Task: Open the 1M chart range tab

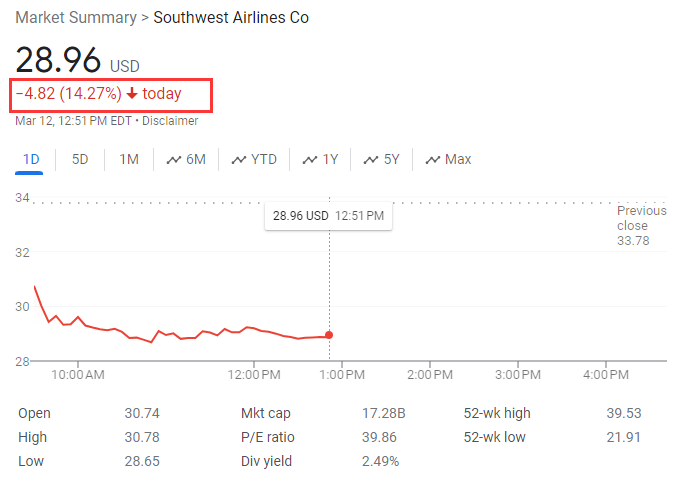Action: [x=129, y=159]
